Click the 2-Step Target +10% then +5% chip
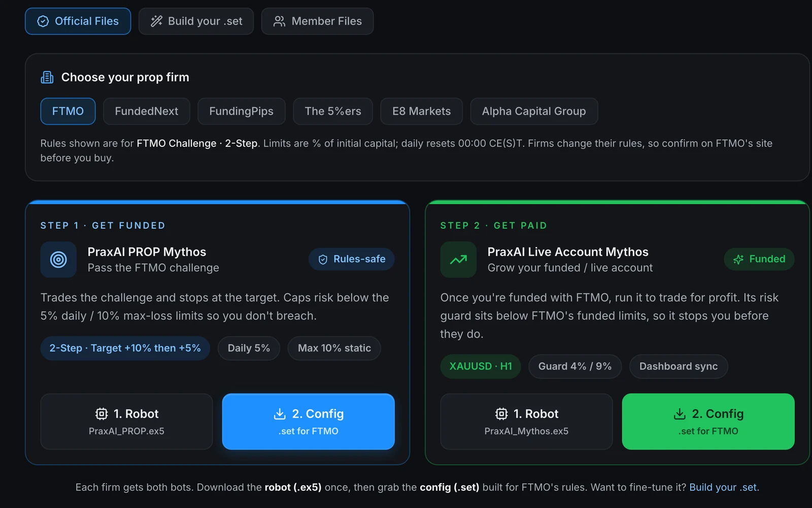Viewport: 812px width, 508px height. (125, 348)
